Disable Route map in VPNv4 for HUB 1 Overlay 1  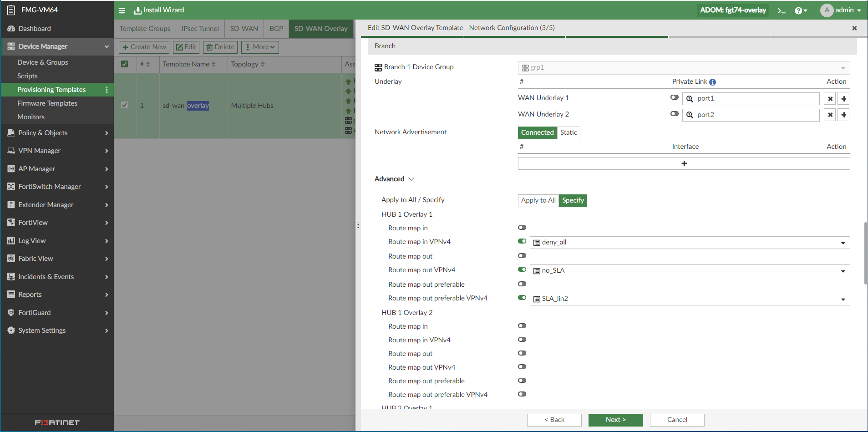pos(521,241)
